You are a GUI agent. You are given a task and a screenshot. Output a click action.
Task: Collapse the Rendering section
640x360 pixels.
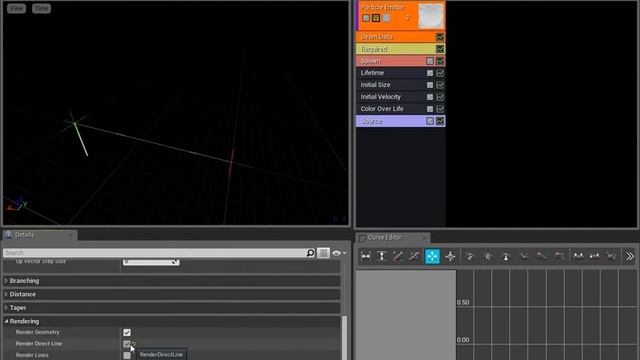pos(6,321)
